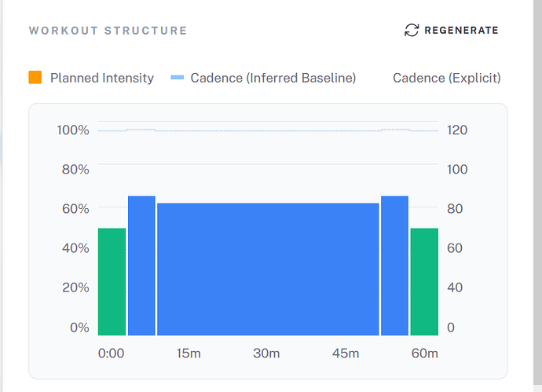Click the 45m time axis label
The height and width of the screenshot is (392, 542).
(346, 354)
